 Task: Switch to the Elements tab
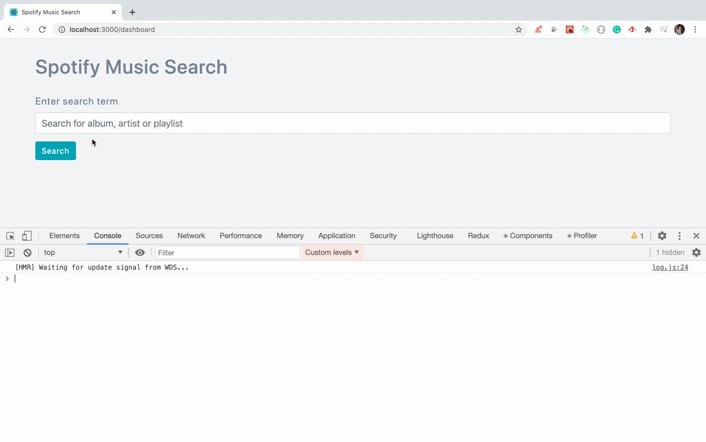[64, 236]
